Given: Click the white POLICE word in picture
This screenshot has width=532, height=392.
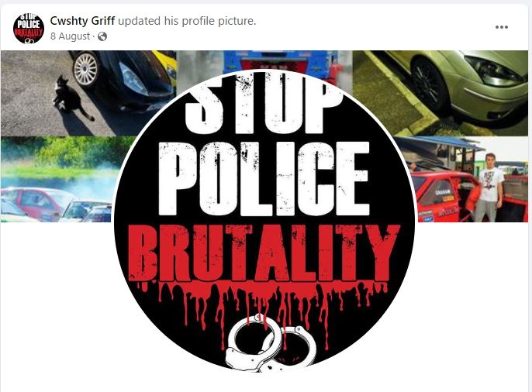Looking at the screenshot, I should [264, 178].
